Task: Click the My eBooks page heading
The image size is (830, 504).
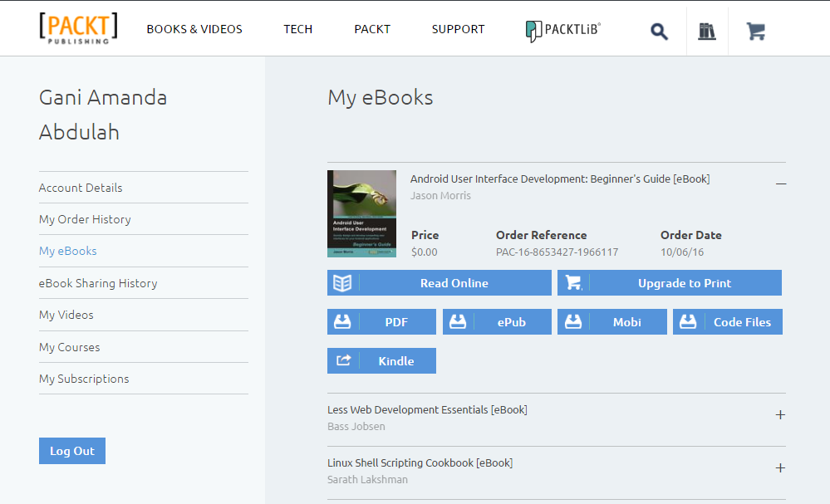Action: point(380,98)
